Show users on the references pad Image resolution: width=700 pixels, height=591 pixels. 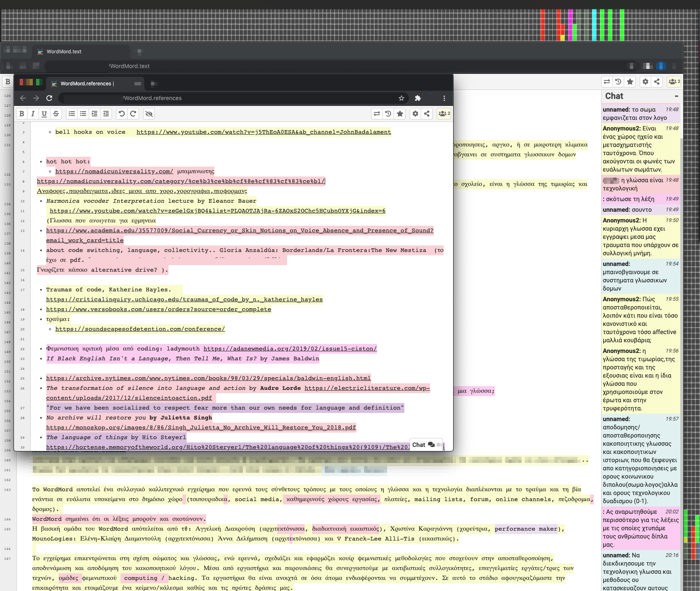[x=444, y=114]
